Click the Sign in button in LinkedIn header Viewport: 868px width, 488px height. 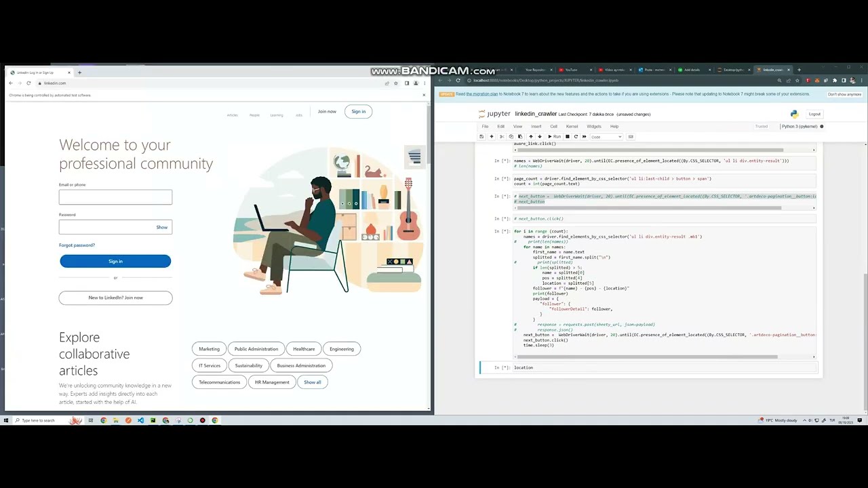[x=358, y=112]
